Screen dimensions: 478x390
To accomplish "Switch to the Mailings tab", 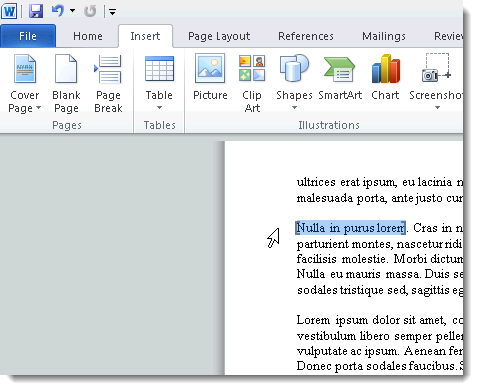I will (x=384, y=36).
